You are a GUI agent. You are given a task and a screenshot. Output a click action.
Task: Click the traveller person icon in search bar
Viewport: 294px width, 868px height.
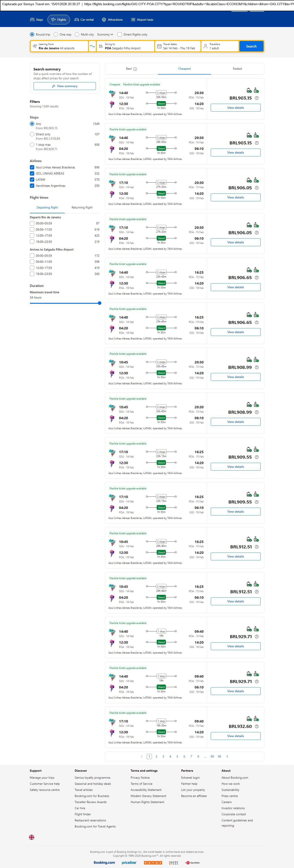205,46
